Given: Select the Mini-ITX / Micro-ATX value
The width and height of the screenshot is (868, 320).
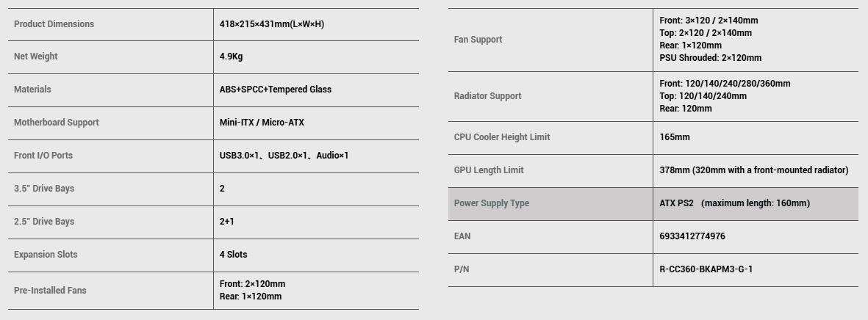Looking at the screenshot, I should click(x=262, y=123).
